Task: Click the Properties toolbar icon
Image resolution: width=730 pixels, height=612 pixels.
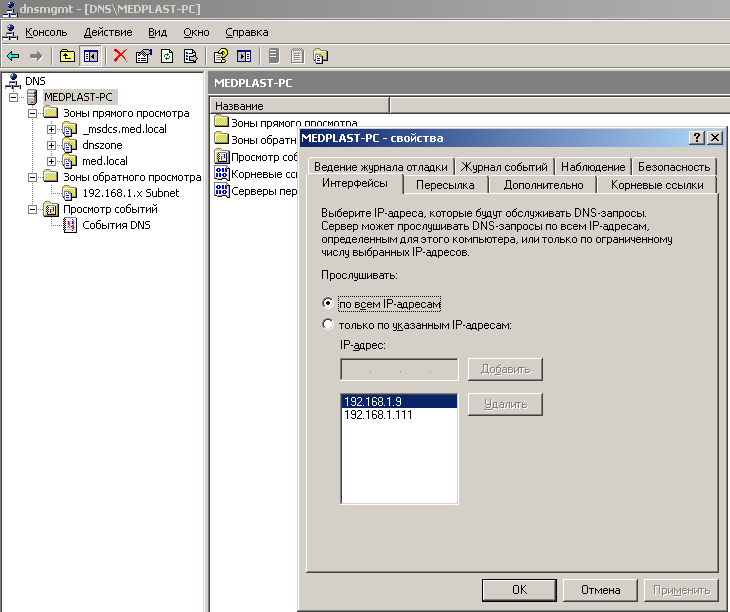Action: 144,56
